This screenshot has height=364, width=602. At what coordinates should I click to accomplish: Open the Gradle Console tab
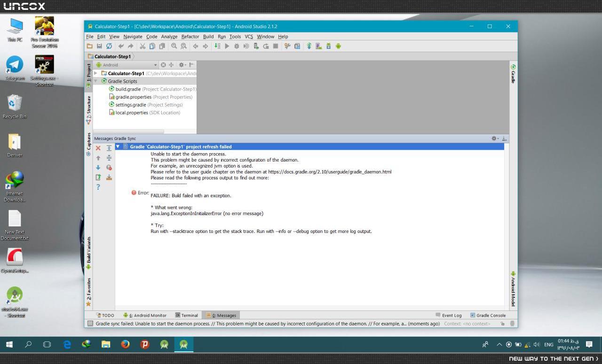tap(488, 315)
